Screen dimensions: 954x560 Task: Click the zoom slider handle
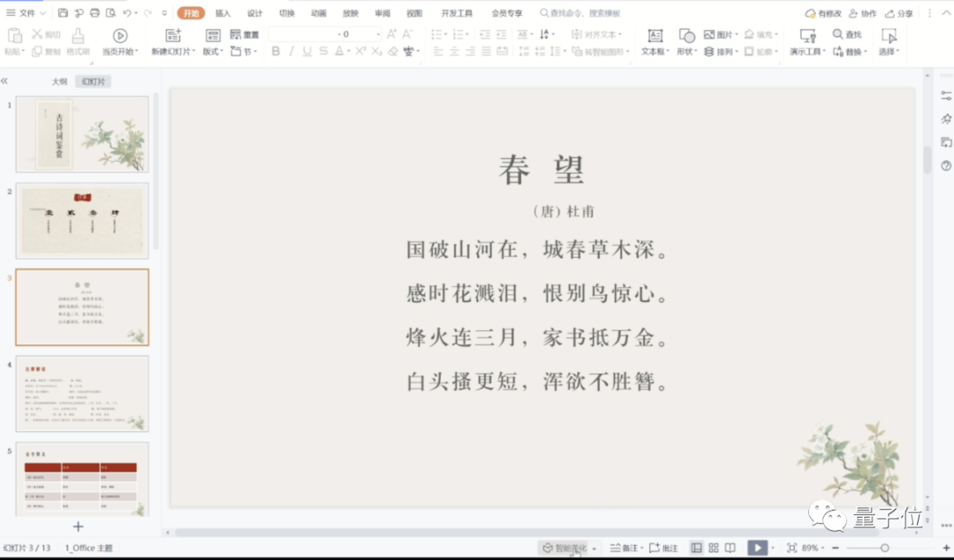pos(884,548)
